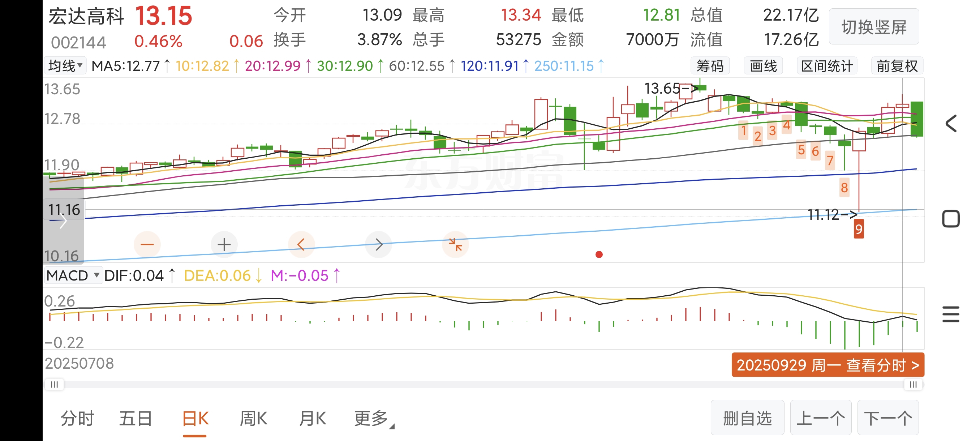
Task: Shift chart left with orange arrow
Action: point(301,244)
